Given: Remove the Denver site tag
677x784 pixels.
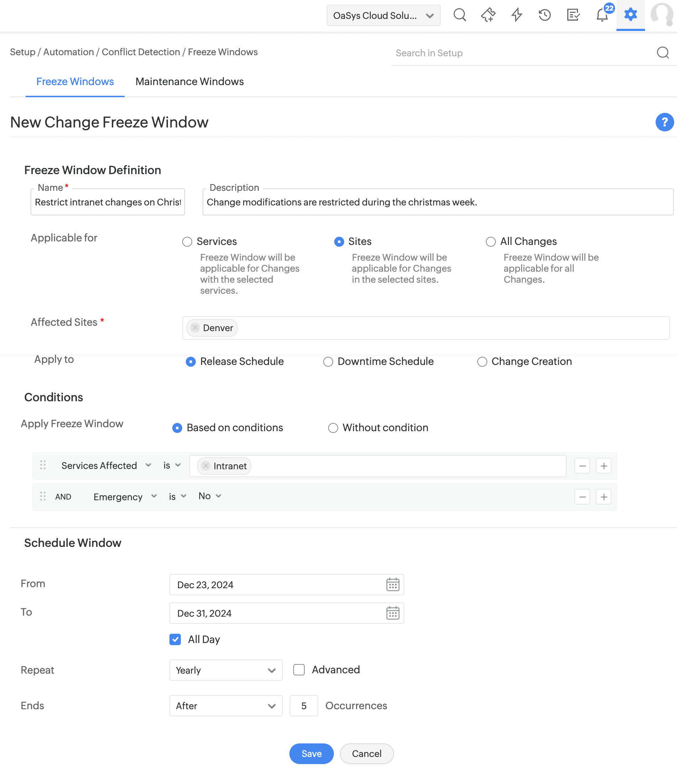Looking at the screenshot, I should click(x=195, y=328).
